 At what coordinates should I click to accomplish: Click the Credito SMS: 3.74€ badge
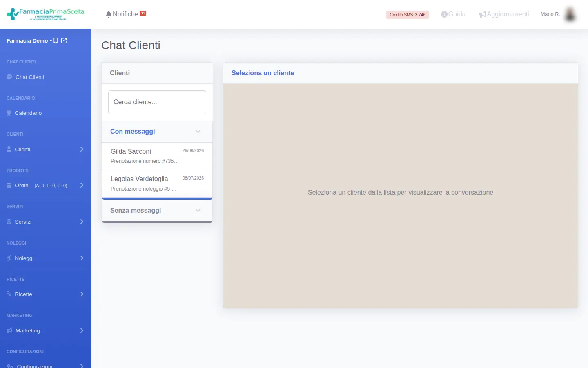[x=408, y=15]
